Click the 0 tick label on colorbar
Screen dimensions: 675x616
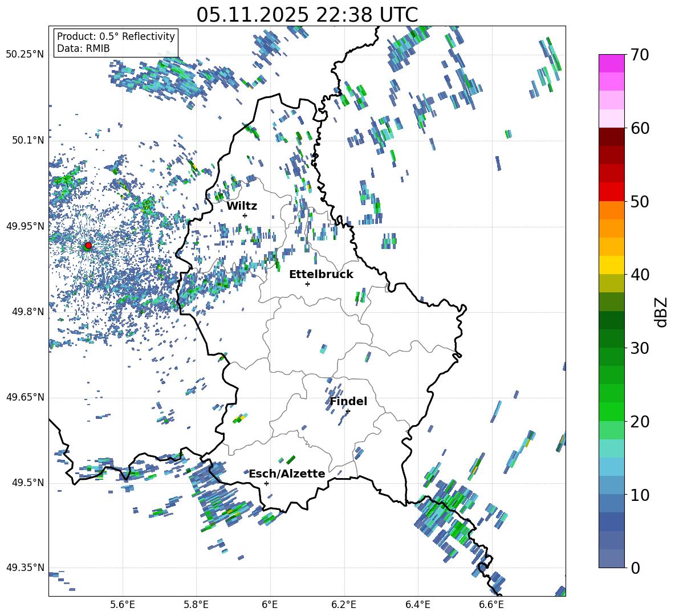(635, 568)
